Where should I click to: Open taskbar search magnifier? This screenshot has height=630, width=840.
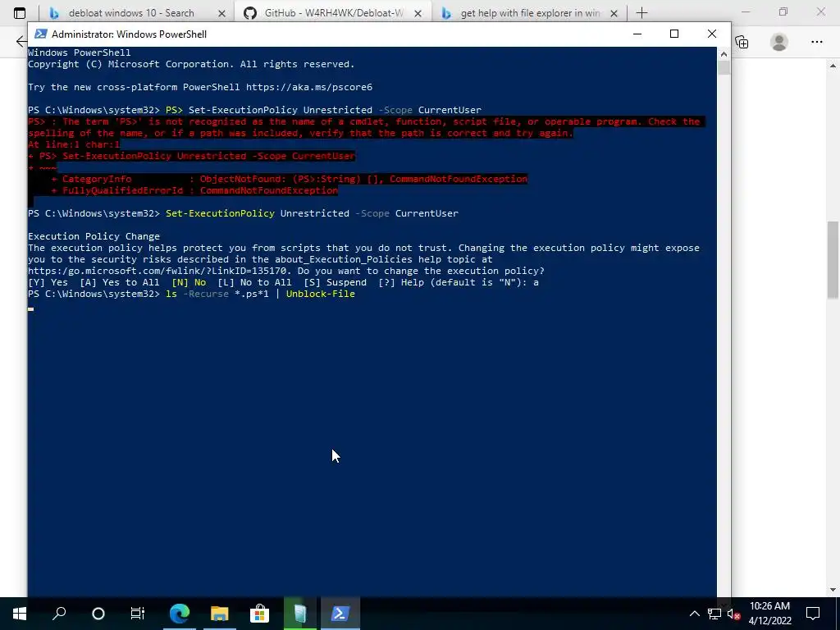[x=59, y=614]
